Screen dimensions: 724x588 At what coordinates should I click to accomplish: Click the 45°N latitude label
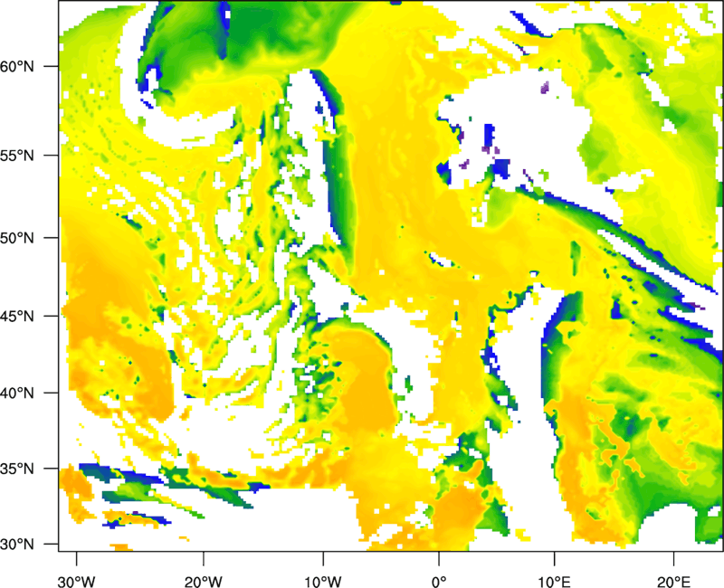[x=17, y=316]
